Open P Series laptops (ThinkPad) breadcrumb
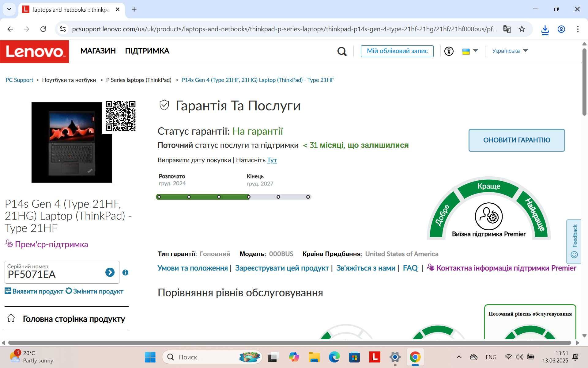 point(139,80)
